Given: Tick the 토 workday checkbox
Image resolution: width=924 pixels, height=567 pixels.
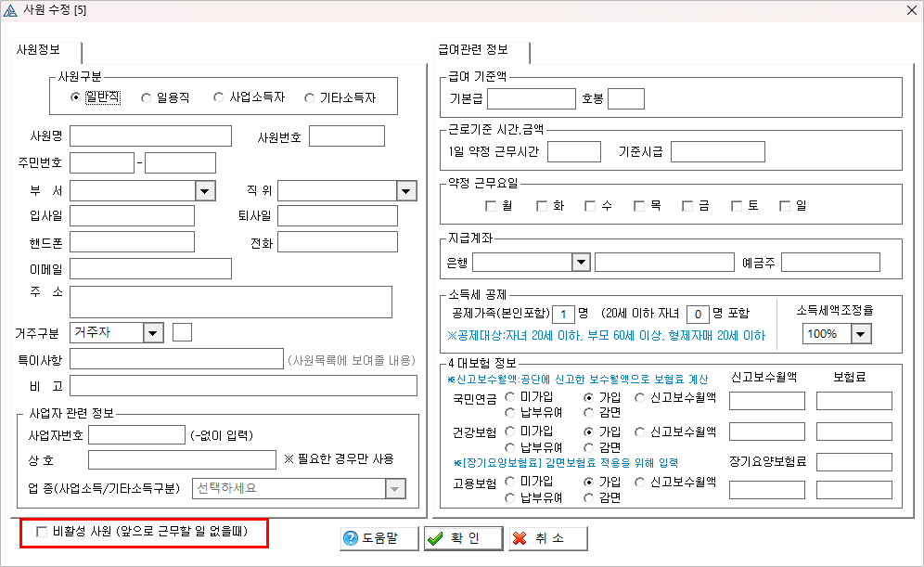Looking at the screenshot, I should click(736, 206).
